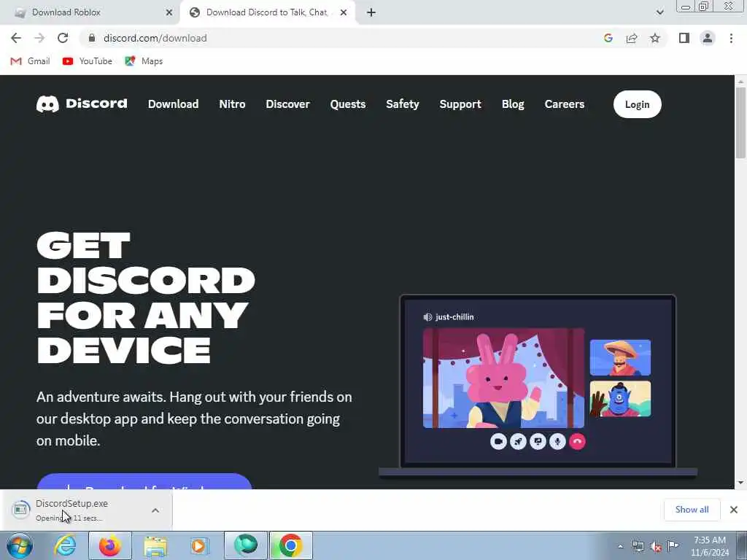Open the Download nav item
This screenshot has width=747, height=560.
click(173, 104)
